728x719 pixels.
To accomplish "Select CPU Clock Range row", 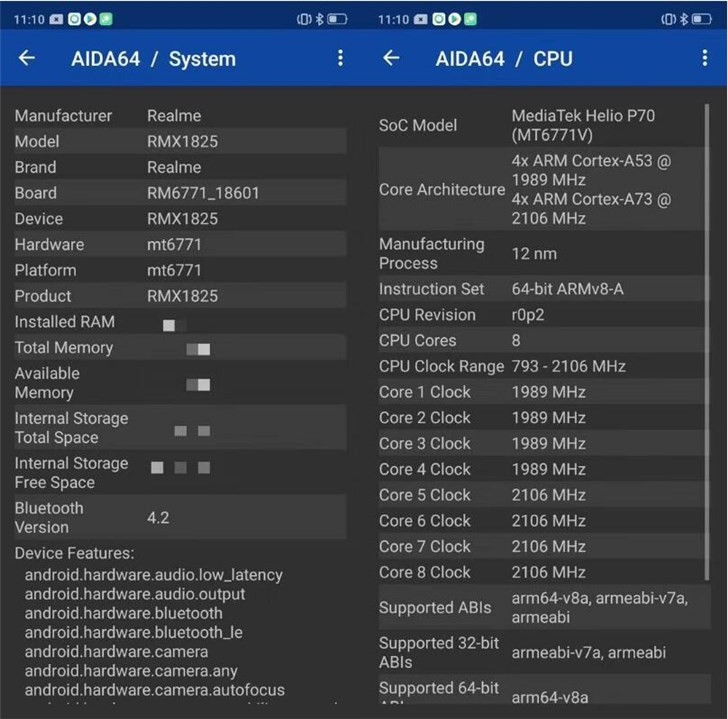I will coord(544,366).
